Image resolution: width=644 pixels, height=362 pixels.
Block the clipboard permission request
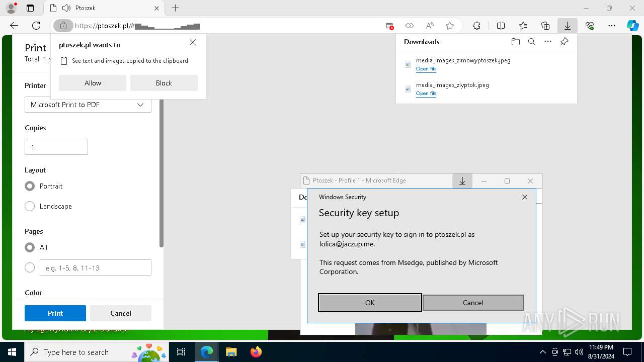coord(164,83)
